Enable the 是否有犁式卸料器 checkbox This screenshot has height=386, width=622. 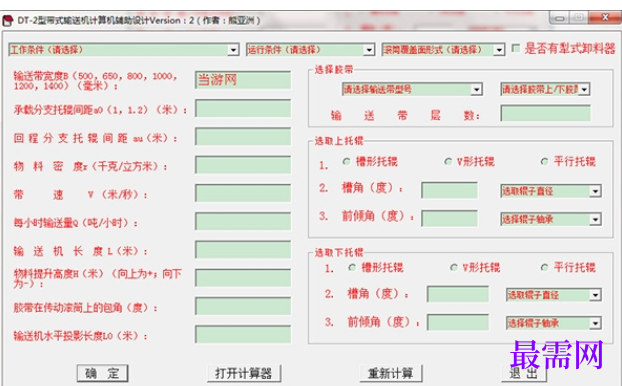pos(516,48)
